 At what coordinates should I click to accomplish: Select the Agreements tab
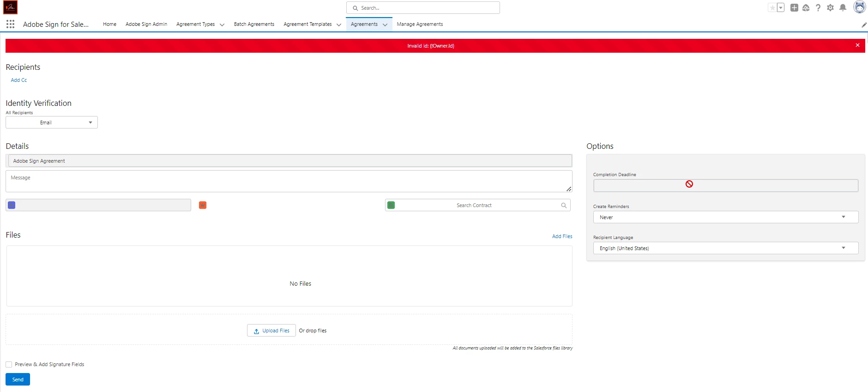pyautogui.click(x=364, y=24)
